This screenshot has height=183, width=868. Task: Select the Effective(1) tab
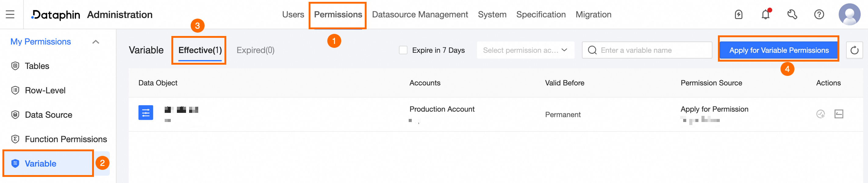click(x=200, y=50)
